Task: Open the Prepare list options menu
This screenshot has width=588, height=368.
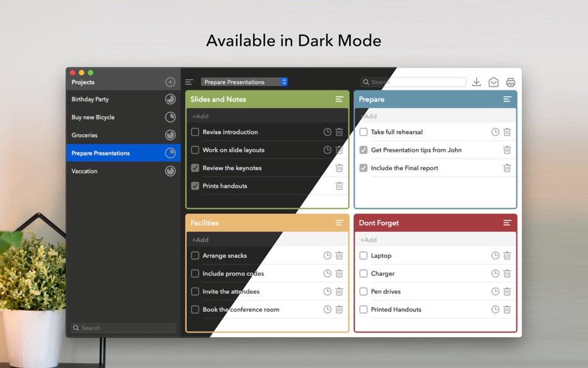Action: pos(508,99)
